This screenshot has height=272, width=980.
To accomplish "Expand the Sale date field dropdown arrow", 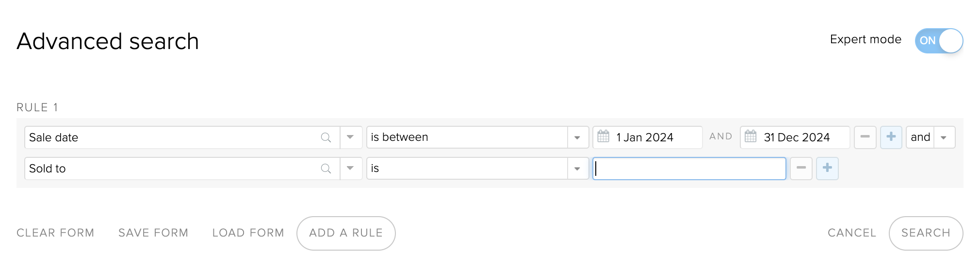I will [351, 137].
